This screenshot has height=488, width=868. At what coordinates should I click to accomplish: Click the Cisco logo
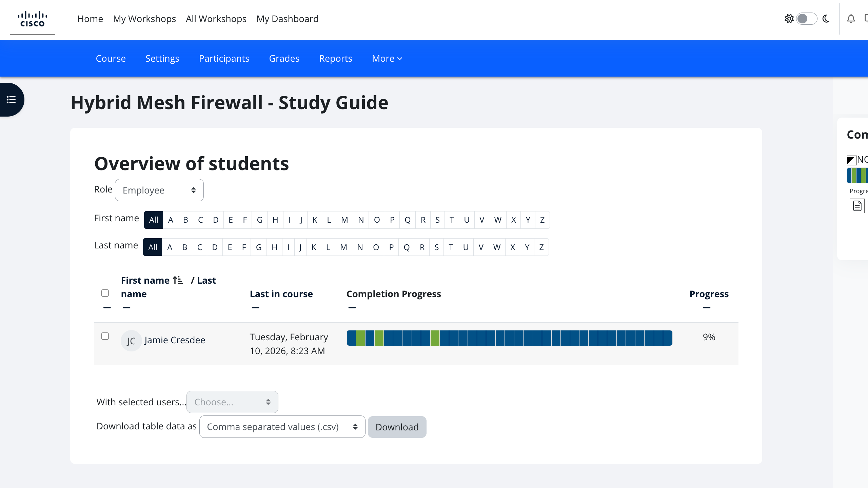click(x=33, y=19)
